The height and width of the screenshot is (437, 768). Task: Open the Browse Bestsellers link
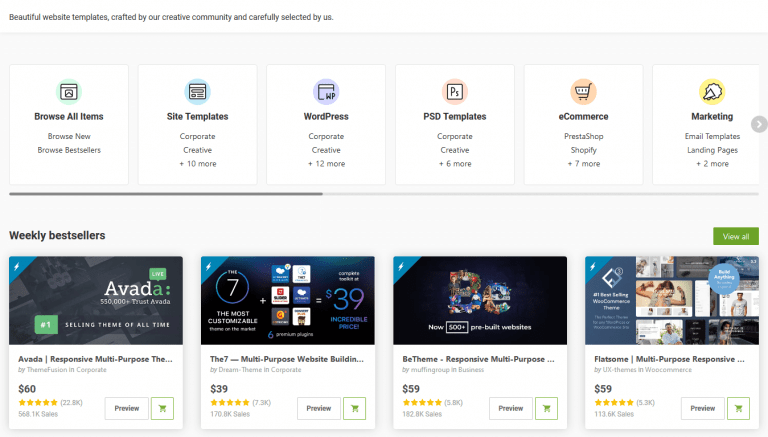point(69,150)
